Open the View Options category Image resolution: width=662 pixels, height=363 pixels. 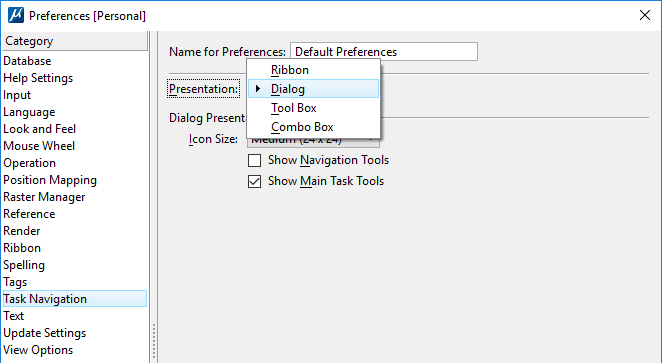pos(38,350)
